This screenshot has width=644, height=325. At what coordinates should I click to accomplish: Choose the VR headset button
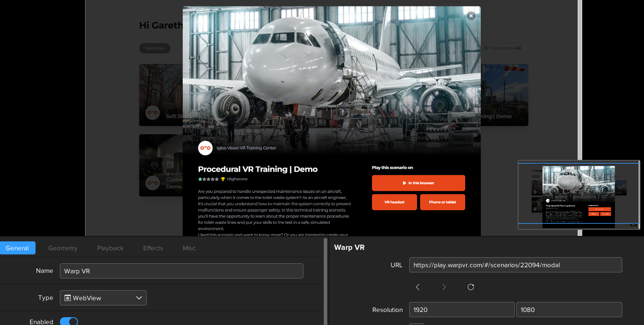click(x=394, y=202)
